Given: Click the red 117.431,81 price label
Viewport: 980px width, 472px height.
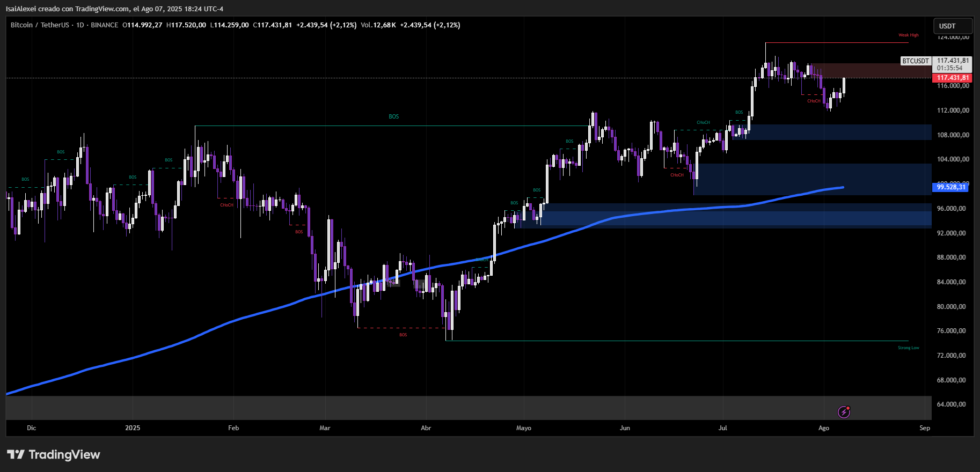Looking at the screenshot, I should coord(953,78).
